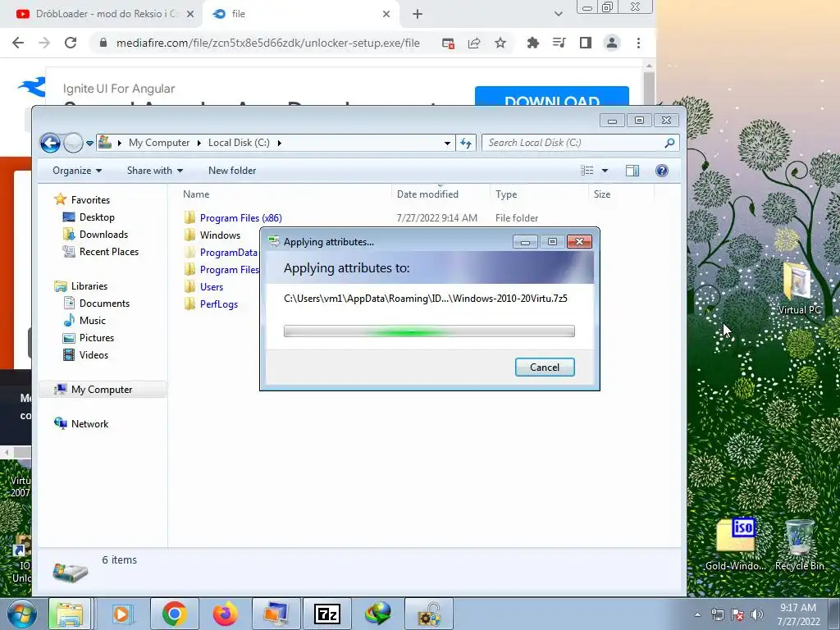Open Windows Start orb
The width and height of the screenshot is (840, 630).
21,614
